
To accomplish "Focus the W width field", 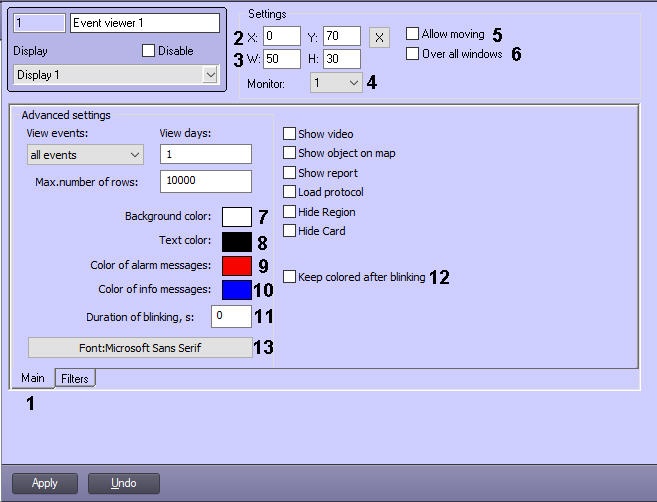I will point(282,59).
